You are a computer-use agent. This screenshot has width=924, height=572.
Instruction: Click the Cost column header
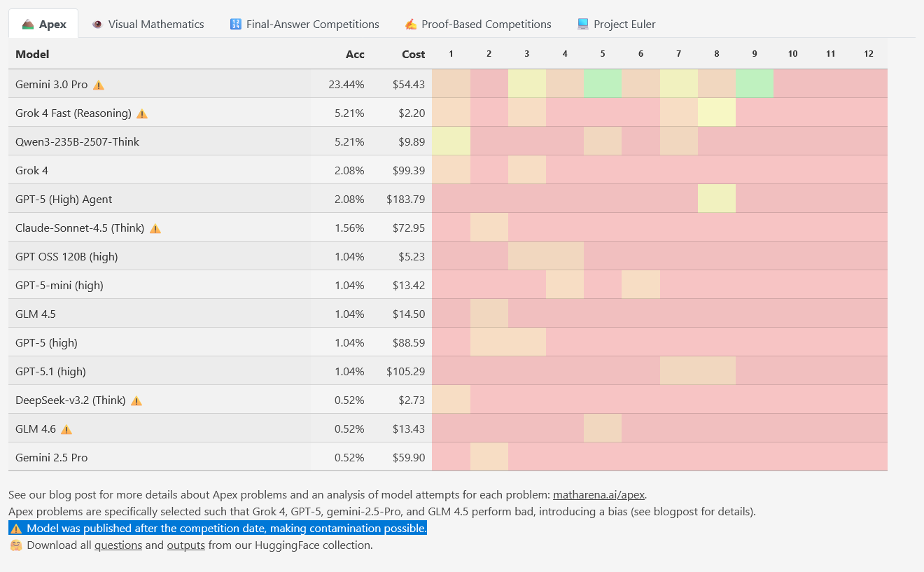(413, 54)
